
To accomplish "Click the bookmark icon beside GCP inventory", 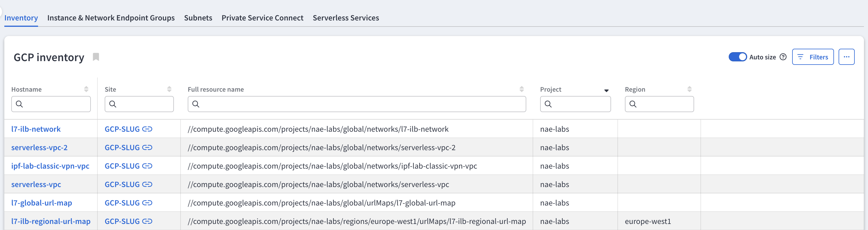I will 96,57.
